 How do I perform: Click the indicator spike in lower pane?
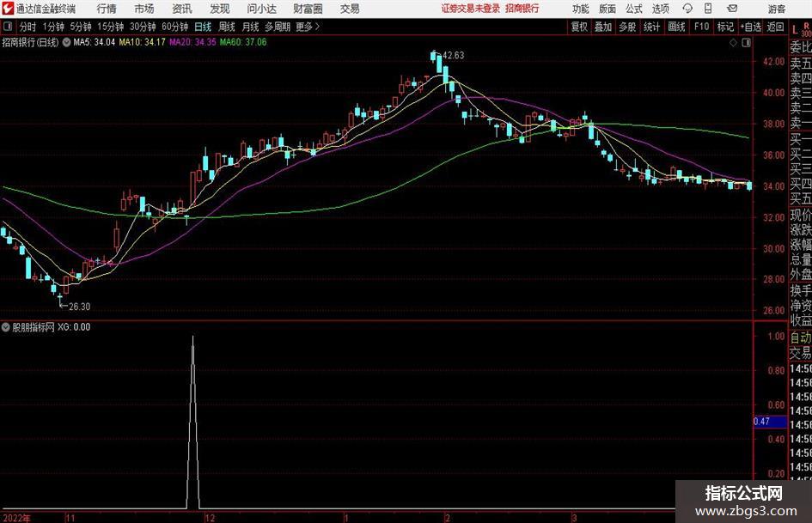point(192,422)
